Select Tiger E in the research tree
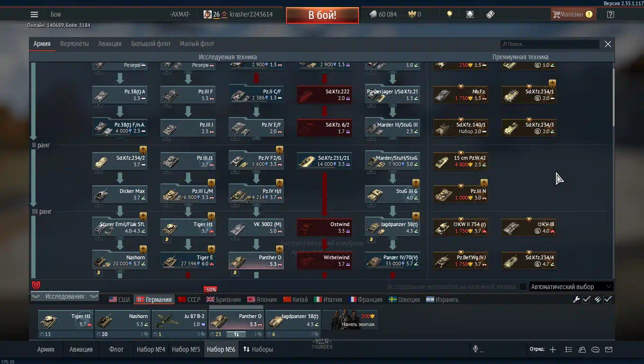This screenshot has width=644, height=364. 188,260
